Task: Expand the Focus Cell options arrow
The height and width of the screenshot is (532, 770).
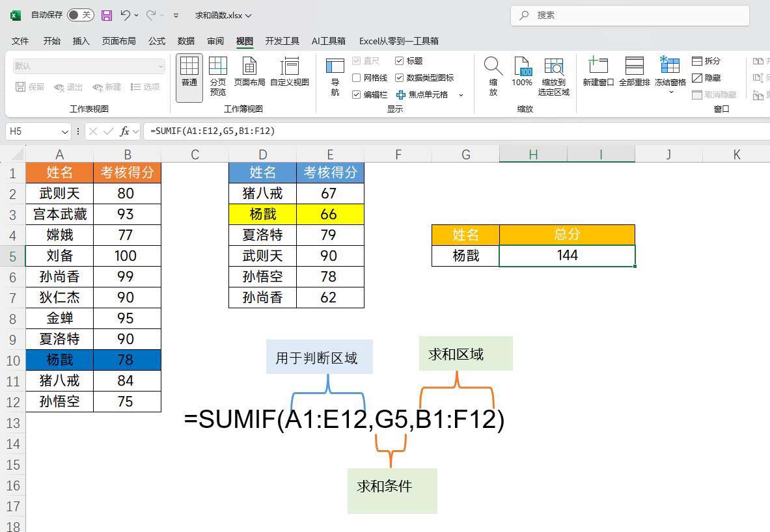Action: pos(461,95)
